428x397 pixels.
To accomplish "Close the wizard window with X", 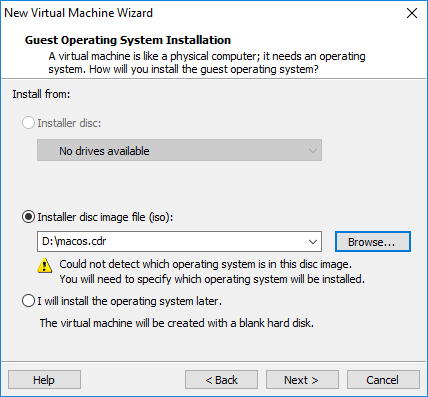I will pyautogui.click(x=412, y=13).
